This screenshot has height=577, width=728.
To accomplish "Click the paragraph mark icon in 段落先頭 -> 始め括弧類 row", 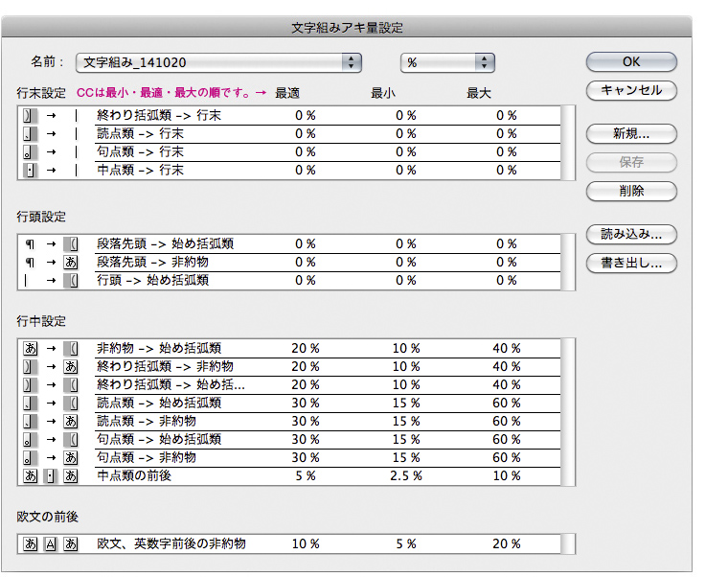I will tap(28, 244).
